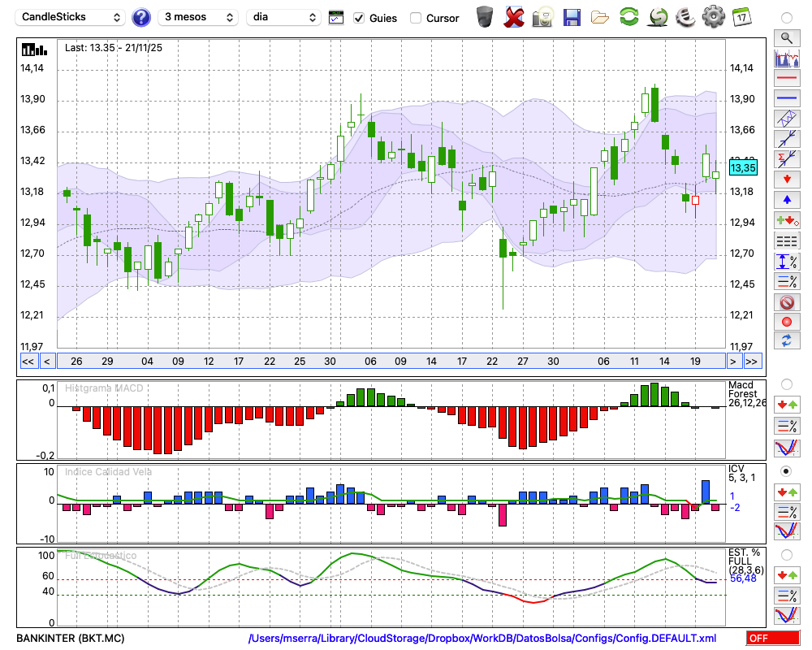
Task: Click the trash can icon in toolbar
Action: pyautogui.click(x=485, y=17)
